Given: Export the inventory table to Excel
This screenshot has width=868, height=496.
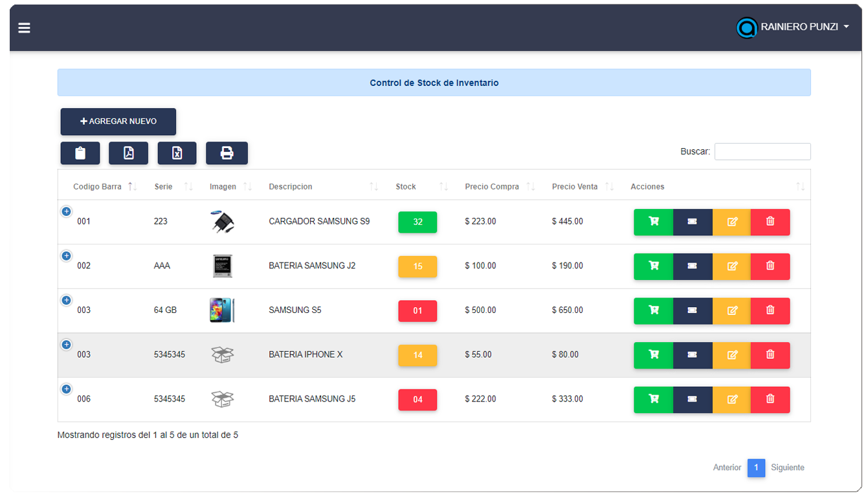Looking at the screenshot, I should pos(177,153).
